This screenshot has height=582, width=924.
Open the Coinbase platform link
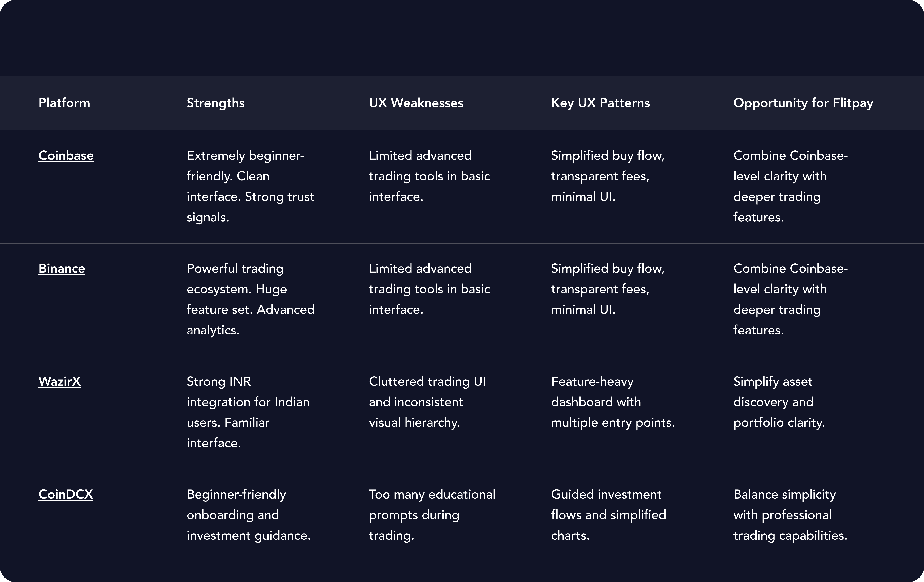pyautogui.click(x=66, y=155)
